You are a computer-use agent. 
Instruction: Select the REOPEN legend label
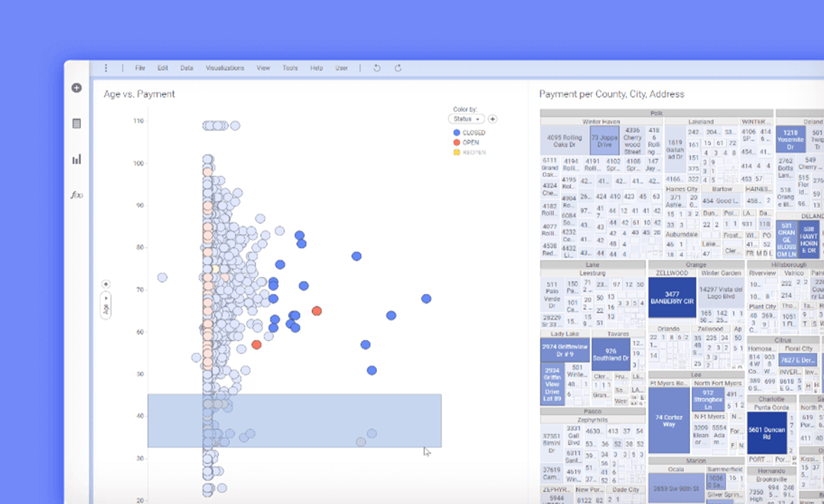(474, 152)
